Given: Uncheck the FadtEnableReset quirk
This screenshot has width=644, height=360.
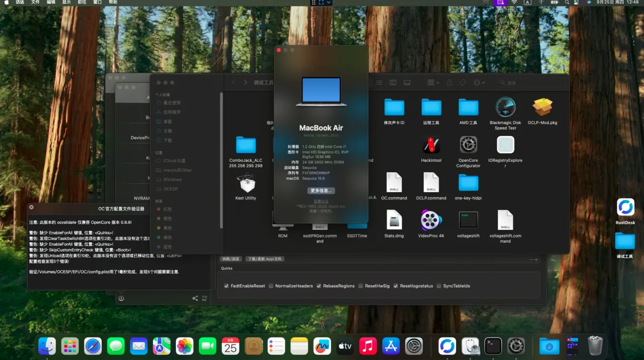Looking at the screenshot, I should point(227,286).
